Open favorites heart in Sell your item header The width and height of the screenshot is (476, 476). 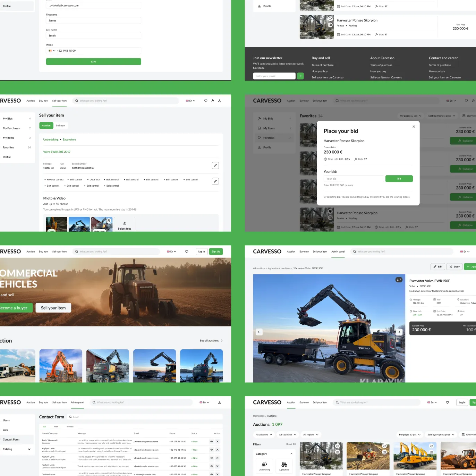206,101
